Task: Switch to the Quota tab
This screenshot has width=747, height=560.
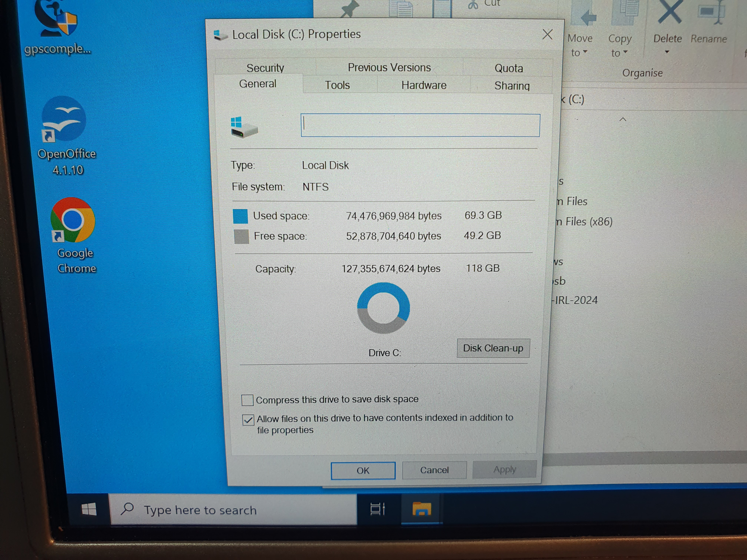Action: tap(509, 68)
